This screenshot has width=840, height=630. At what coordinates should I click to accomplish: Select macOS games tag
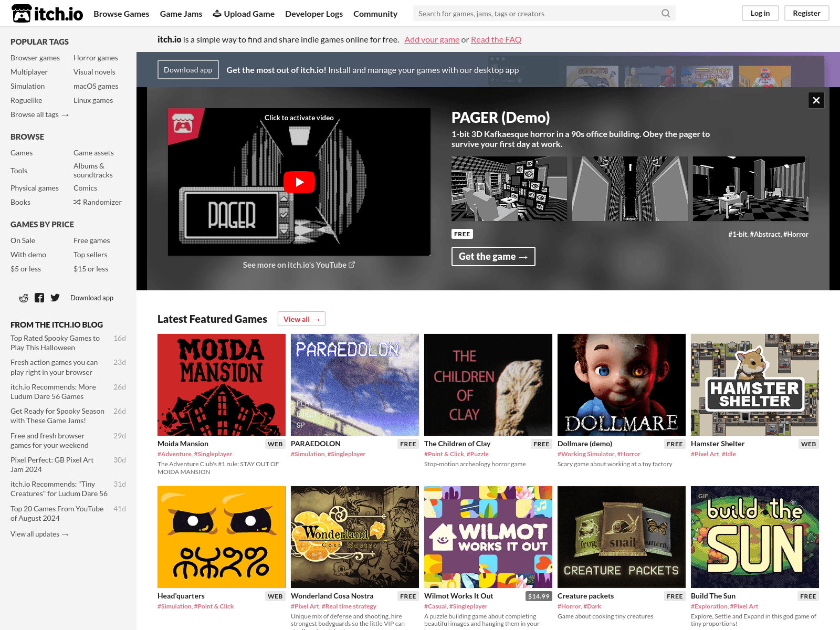(96, 86)
